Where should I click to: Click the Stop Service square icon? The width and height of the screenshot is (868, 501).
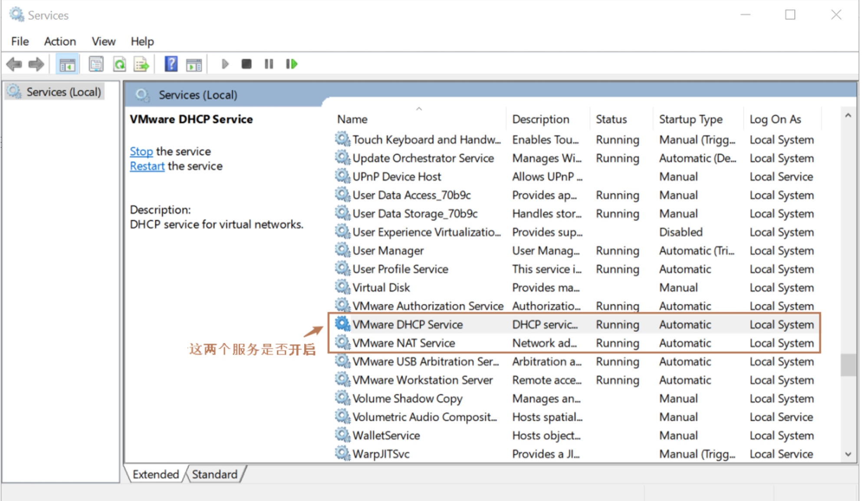pyautogui.click(x=247, y=64)
